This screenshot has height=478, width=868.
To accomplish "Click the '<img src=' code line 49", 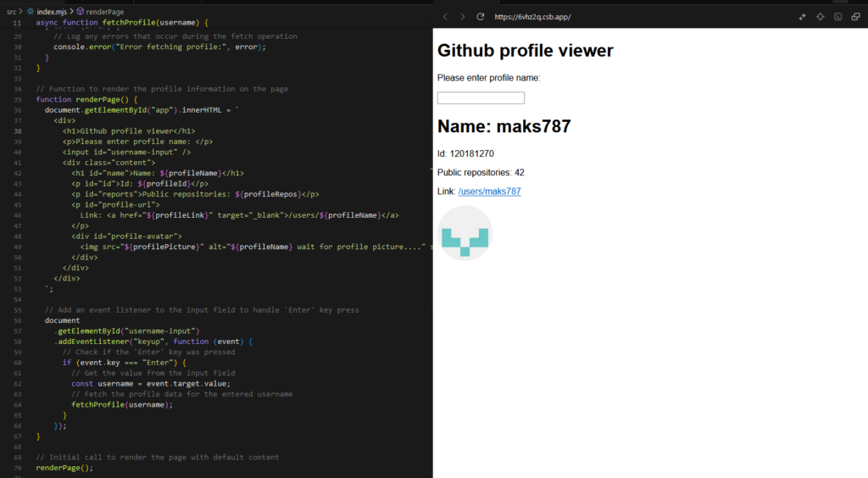I will click(x=256, y=247).
